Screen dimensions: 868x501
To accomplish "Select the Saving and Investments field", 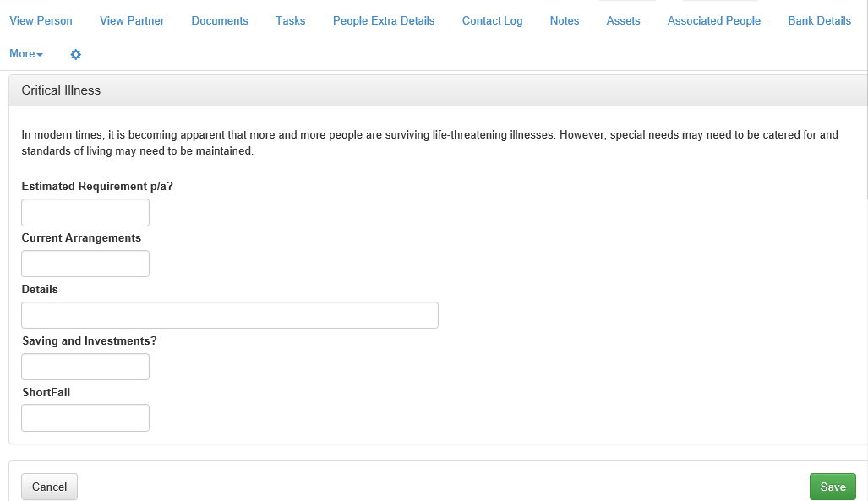I will click(x=85, y=367).
